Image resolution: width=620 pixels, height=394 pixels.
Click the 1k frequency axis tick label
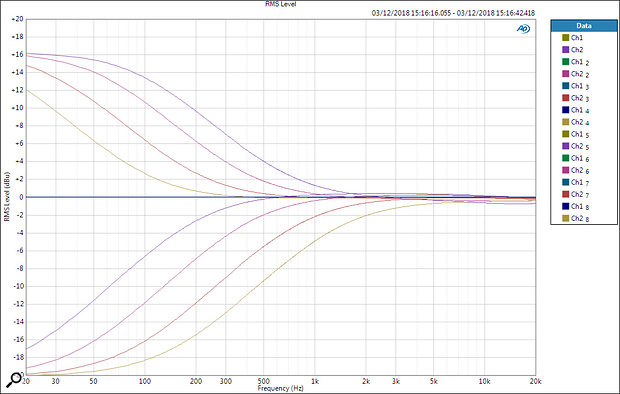(315, 381)
